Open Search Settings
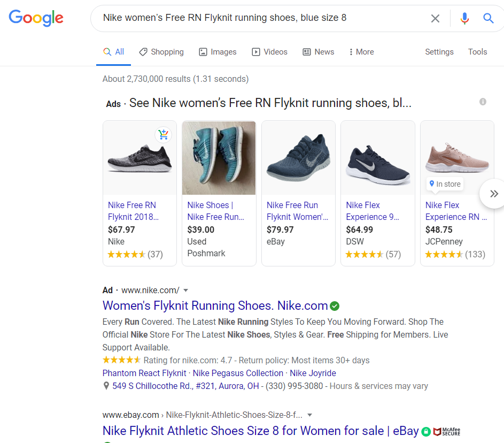The width and height of the screenshot is (504, 443). click(439, 52)
